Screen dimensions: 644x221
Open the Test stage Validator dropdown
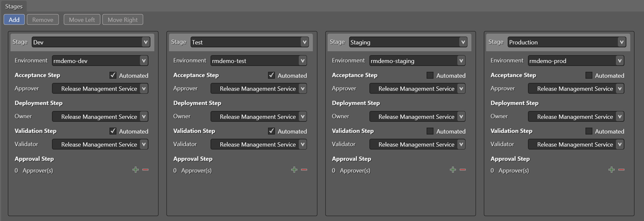point(258,145)
